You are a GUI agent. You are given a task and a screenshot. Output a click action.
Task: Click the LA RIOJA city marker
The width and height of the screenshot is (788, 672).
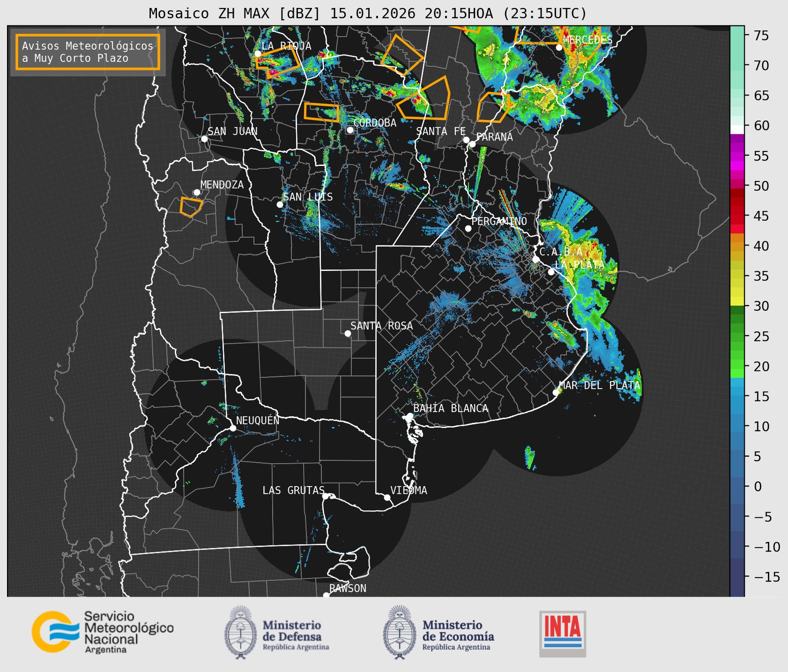click(x=258, y=54)
